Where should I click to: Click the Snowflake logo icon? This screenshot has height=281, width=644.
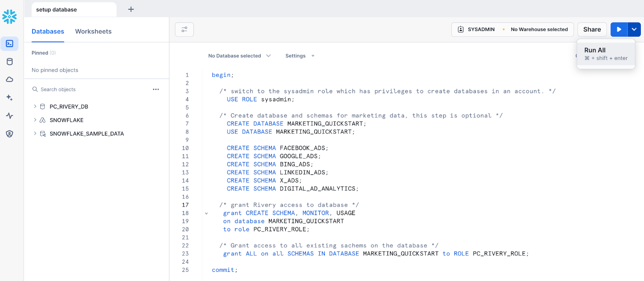pyautogui.click(x=9, y=16)
